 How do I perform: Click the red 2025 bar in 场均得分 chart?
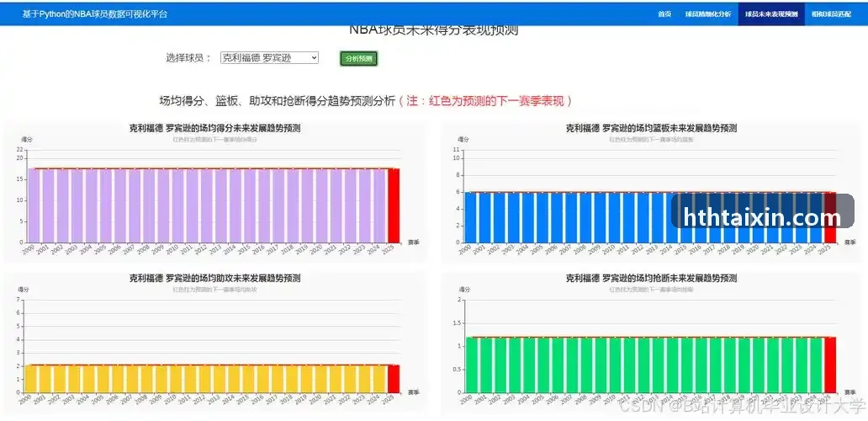coord(394,205)
